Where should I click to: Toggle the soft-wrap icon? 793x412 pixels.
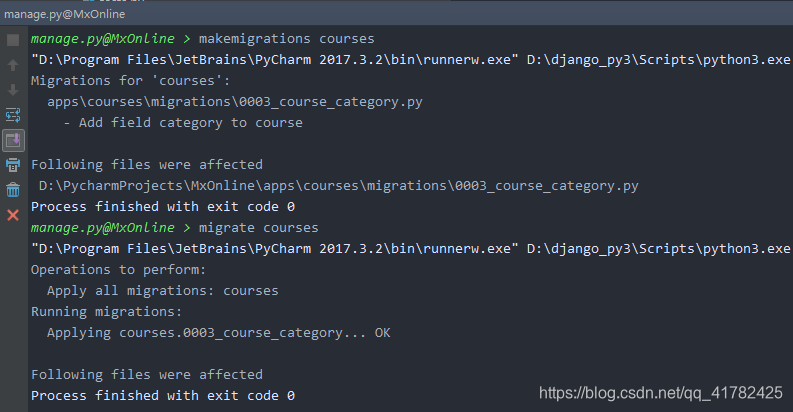pyautogui.click(x=13, y=115)
